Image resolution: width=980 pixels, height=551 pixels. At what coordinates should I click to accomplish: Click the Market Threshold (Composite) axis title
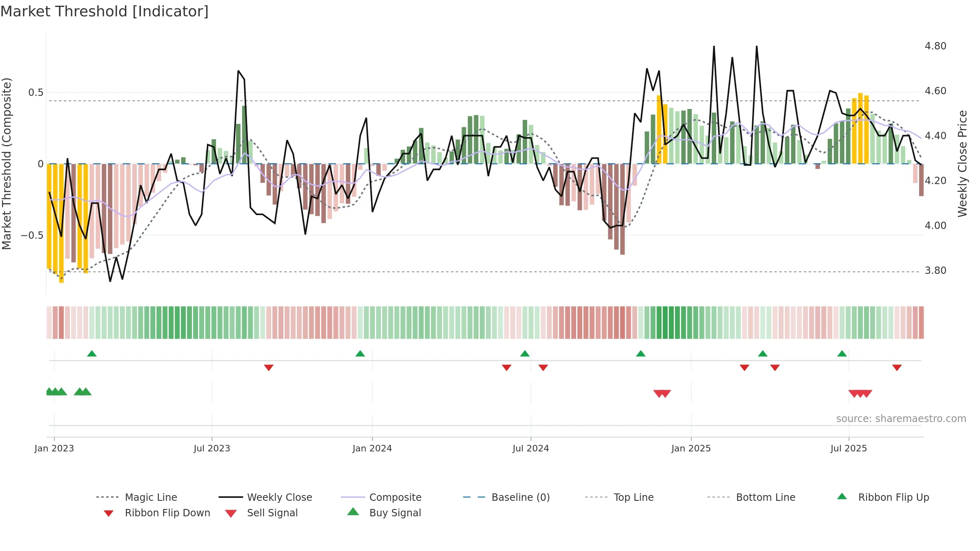[x=7, y=163]
